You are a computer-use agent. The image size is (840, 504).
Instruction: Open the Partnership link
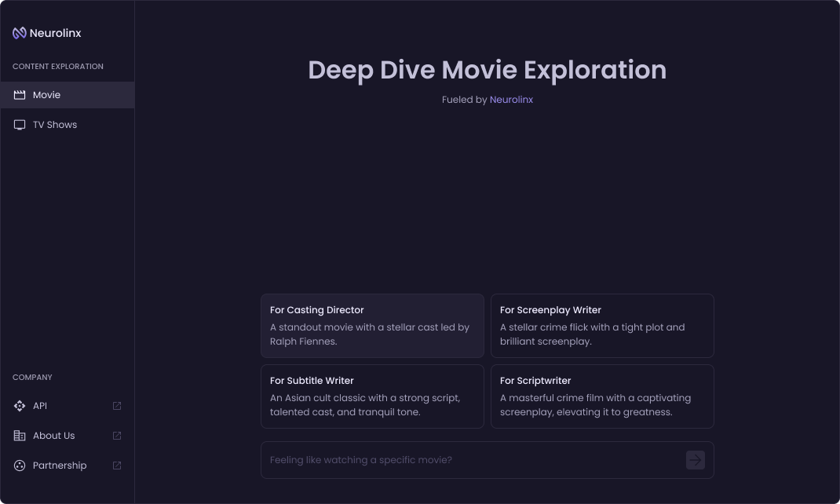point(60,466)
